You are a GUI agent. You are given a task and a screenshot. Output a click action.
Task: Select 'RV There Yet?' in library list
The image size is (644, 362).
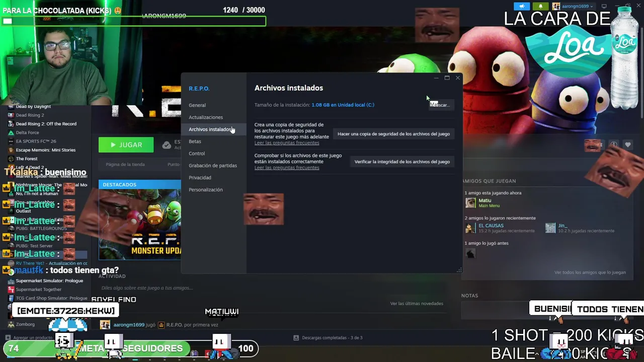(x=51, y=263)
